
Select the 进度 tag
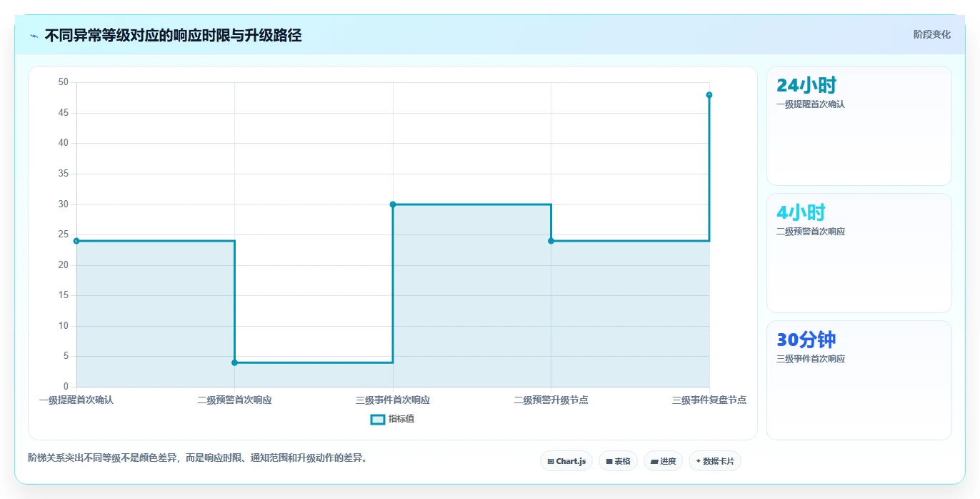coord(663,461)
